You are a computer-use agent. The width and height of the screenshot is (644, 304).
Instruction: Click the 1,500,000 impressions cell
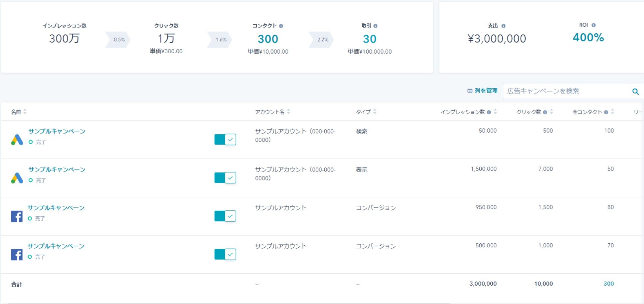click(484, 169)
